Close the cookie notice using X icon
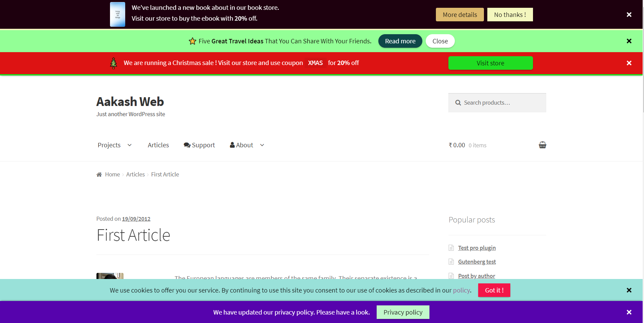The height and width of the screenshot is (323, 644). (629, 290)
